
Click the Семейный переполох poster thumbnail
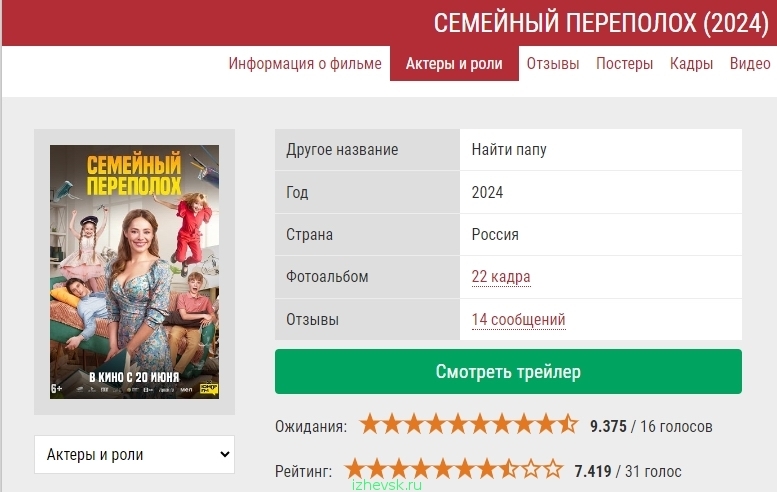click(134, 272)
